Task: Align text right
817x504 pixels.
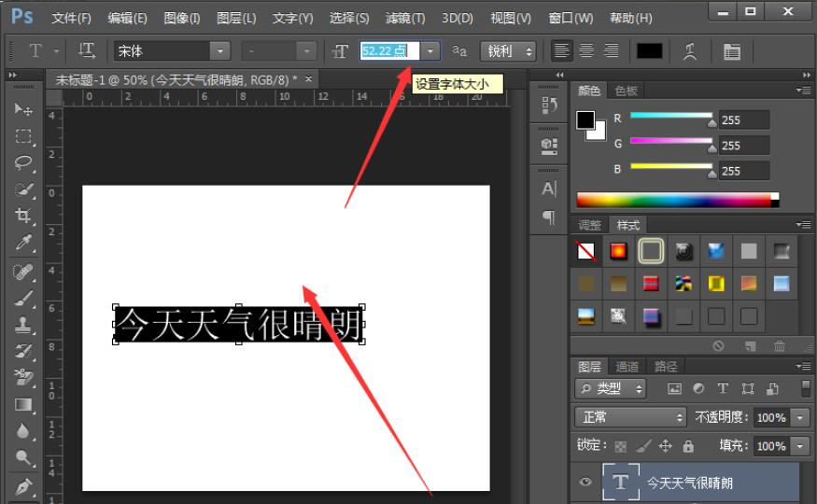Action: pyautogui.click(x=611, y=50)
